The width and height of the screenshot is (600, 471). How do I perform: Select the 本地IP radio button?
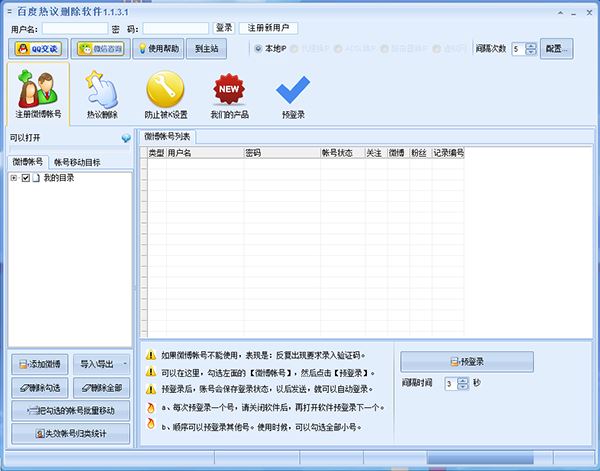(259, 48)
